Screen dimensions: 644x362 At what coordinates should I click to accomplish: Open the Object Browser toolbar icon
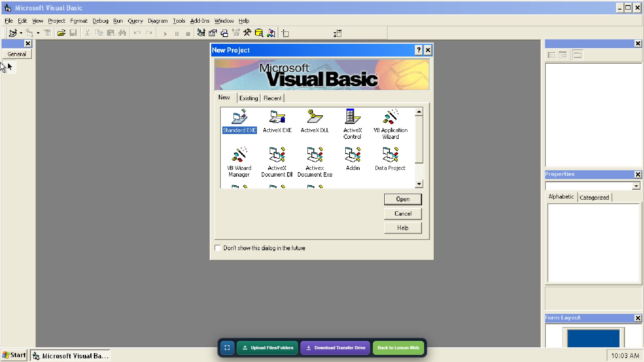click(236, 33)
